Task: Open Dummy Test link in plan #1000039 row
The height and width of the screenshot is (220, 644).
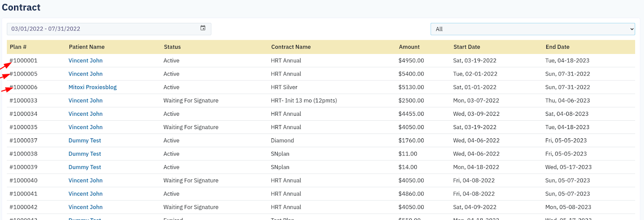Action: 85,167
